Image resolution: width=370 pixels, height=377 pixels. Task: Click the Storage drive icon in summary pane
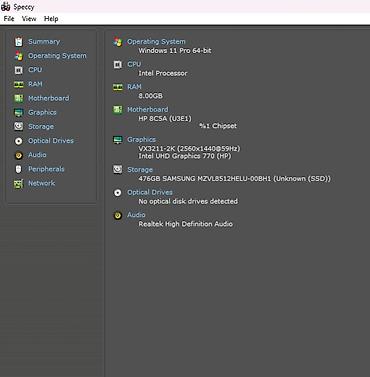coord(118,170)
